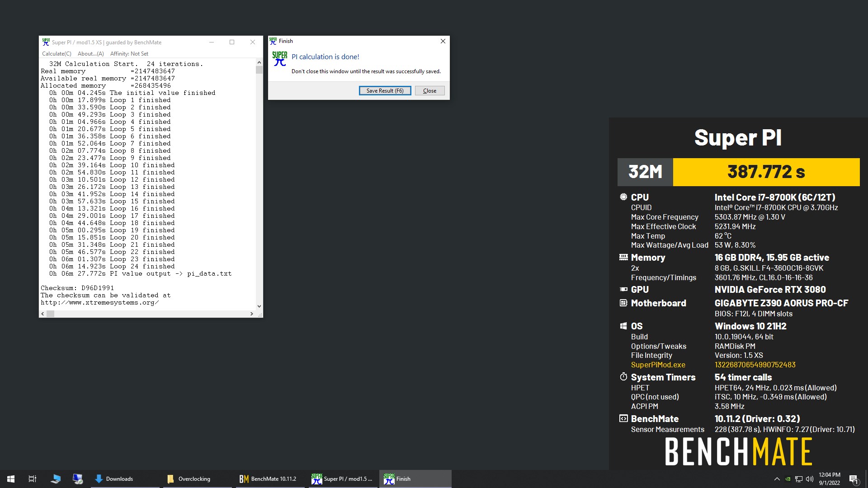Click NVIDIA GeForce RTX 3080 text
This screenshot has height=488, width=868.
coord(770,290)
